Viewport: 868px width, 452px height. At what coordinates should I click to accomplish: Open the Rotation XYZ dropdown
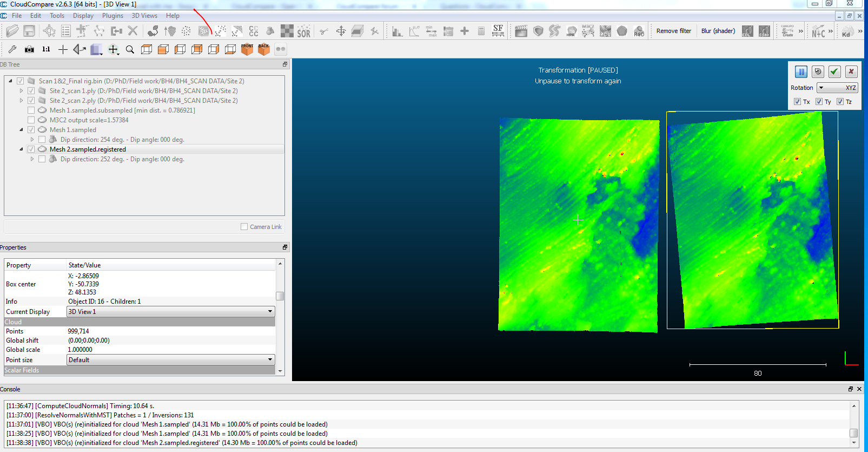(x=837, y=88)
